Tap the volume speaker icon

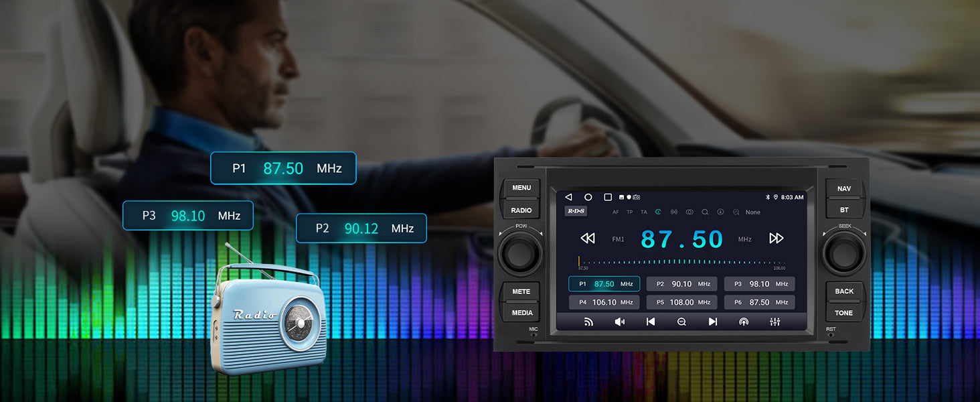(620, 322)
